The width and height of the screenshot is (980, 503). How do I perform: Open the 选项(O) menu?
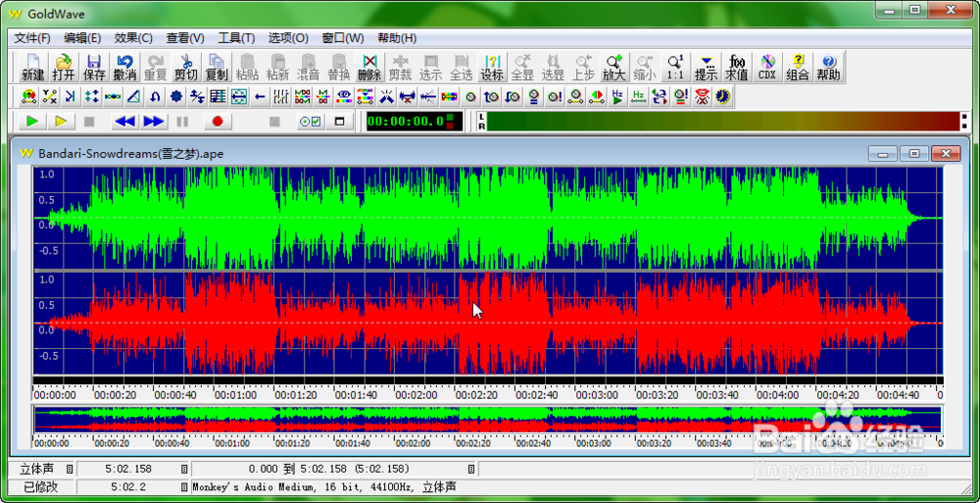[x=288, y=38]
